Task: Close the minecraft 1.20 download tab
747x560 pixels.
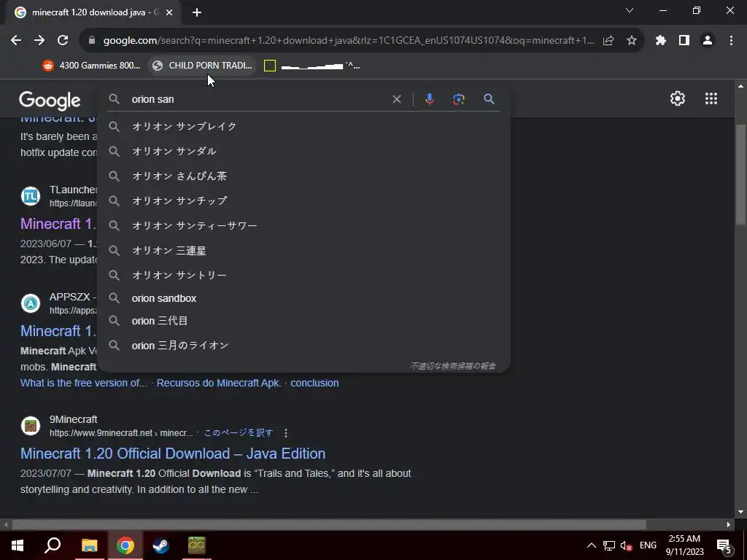Action: tap(169, 12)
